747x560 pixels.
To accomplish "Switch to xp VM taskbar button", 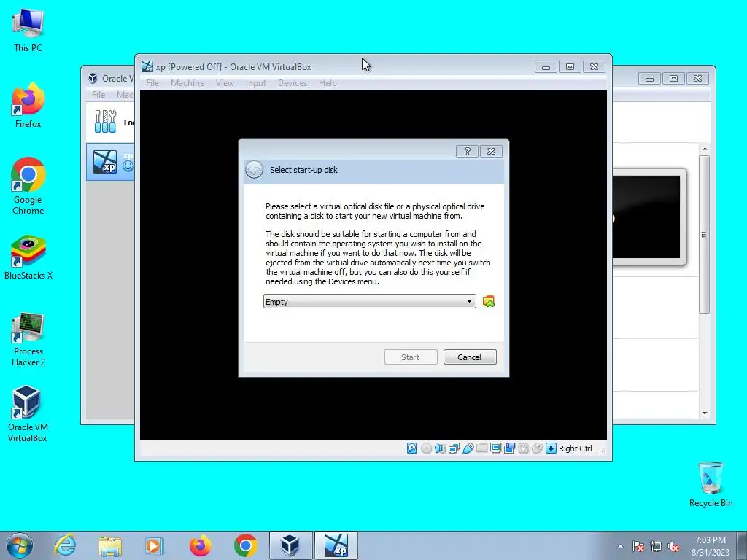I will tap(336, 545).
